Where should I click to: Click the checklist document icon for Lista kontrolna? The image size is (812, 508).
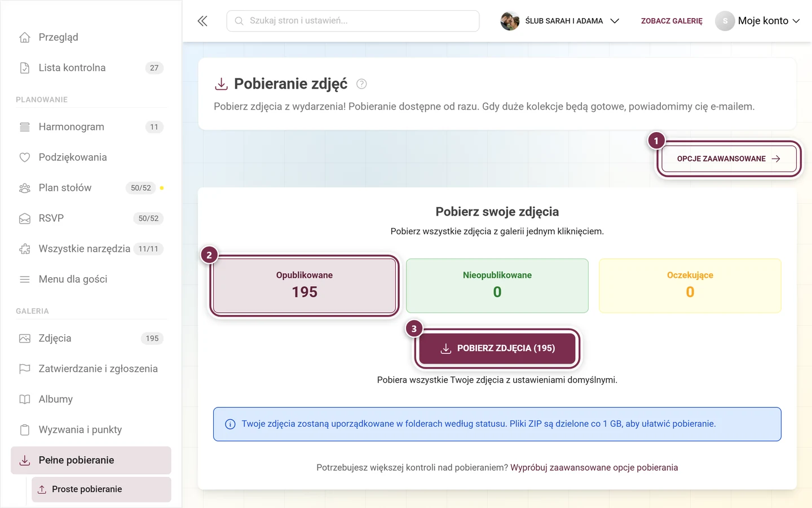[x=25, y=68]
